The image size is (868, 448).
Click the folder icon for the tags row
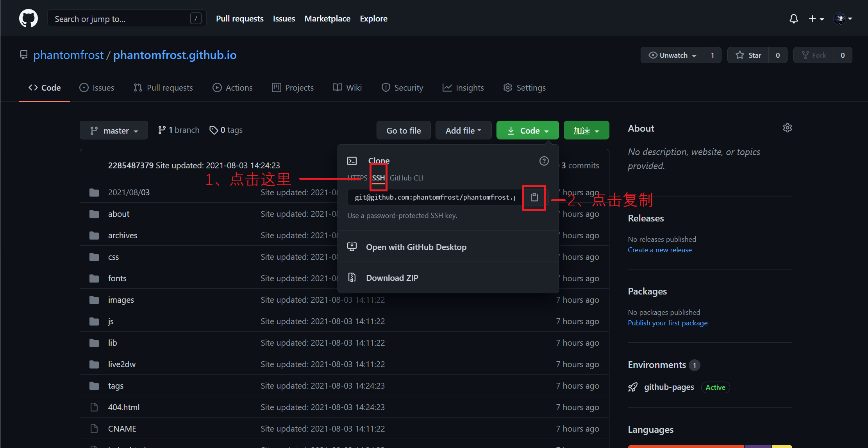[x=94, y=386]
